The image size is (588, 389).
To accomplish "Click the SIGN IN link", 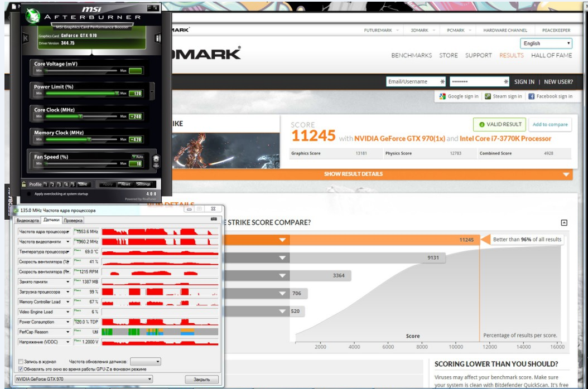I will pos(524,82).
